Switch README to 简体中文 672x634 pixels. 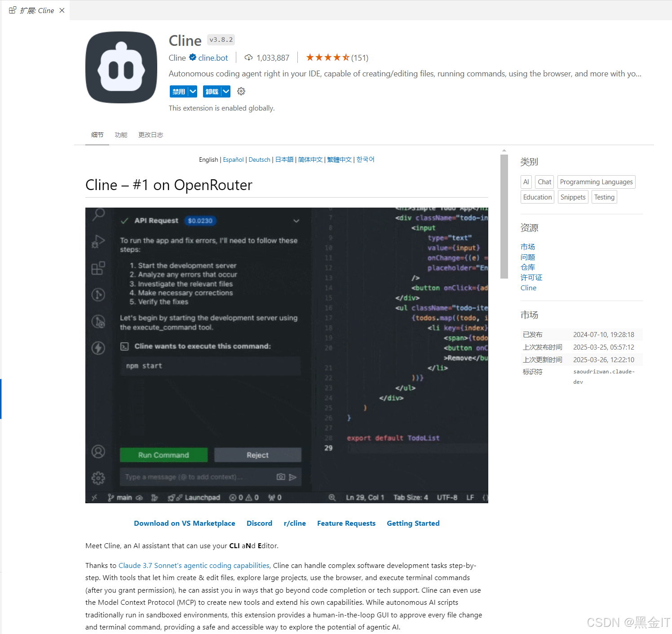(310, 160)
